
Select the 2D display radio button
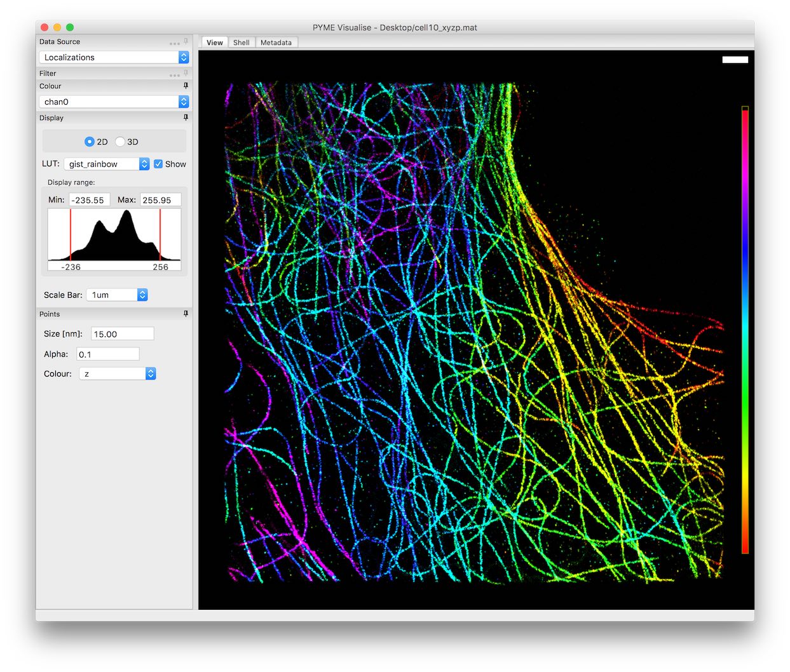pos(90,142)
